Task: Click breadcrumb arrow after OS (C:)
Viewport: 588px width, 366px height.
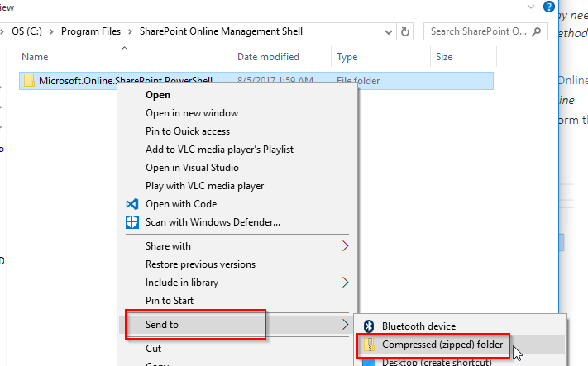Action: pyautogui.click(x=52, y=32)
